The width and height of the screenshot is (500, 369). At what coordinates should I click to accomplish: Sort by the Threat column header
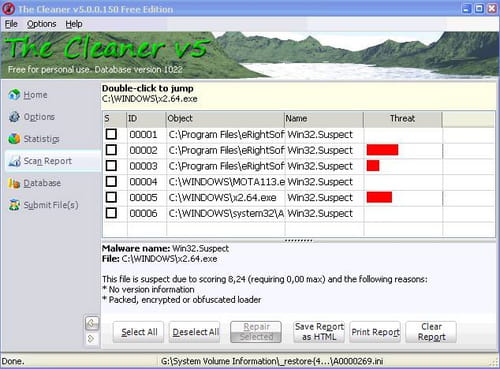403,119
